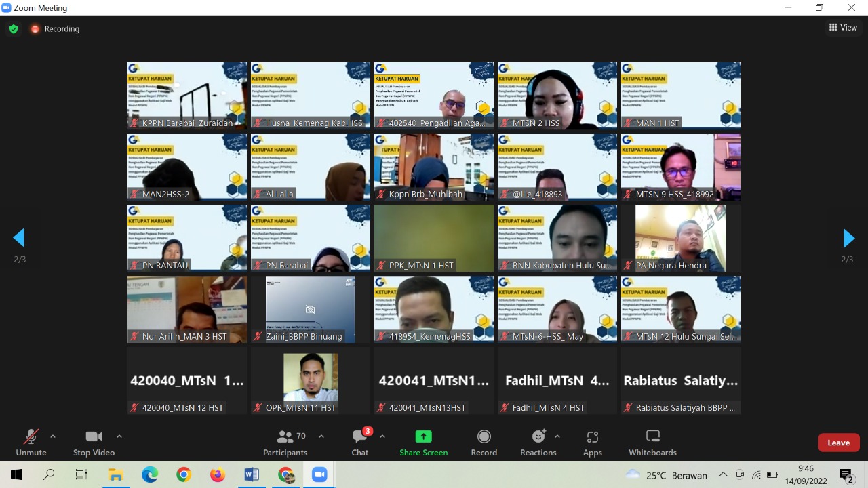Screen dimensions: 868x488
Task: Click the green encryption shield icon
Action: click(14, 29)
